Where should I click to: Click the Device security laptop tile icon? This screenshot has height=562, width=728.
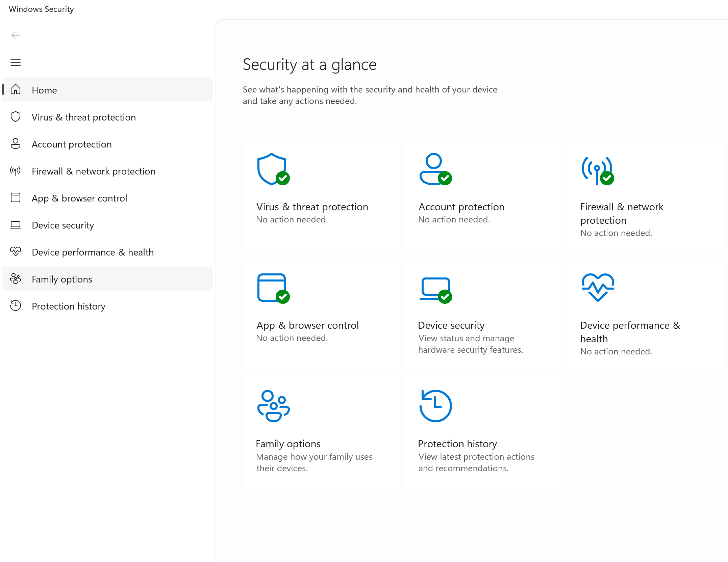(x=435, y=289)
